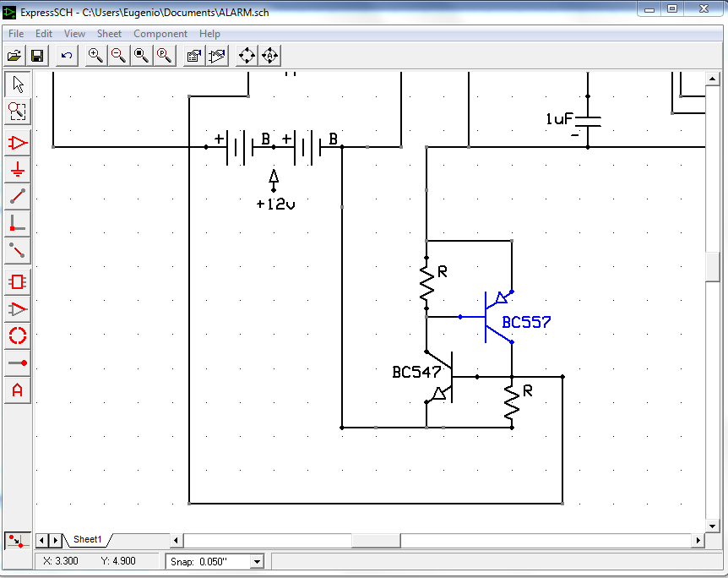
Task: Open the File menu
Action: click(x=16, y=34)
